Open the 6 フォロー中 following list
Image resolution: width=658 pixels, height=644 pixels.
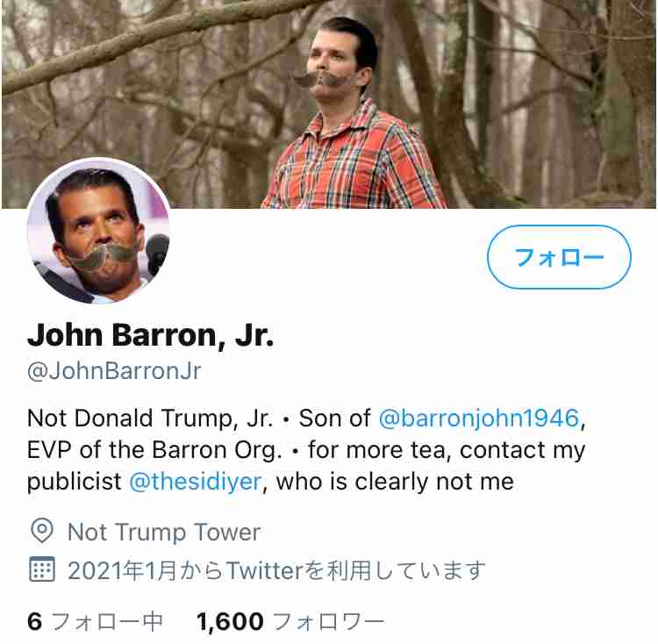[95, 621]
